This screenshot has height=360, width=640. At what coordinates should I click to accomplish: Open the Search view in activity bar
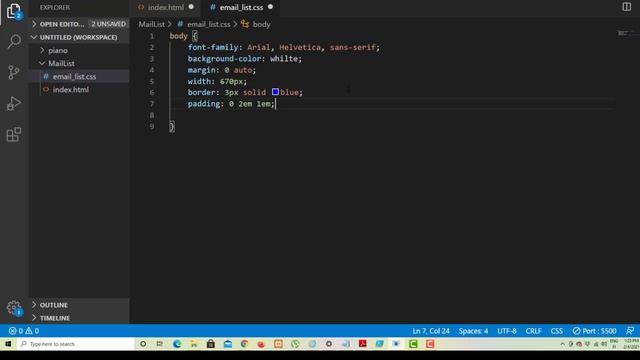tap(14, 41)
